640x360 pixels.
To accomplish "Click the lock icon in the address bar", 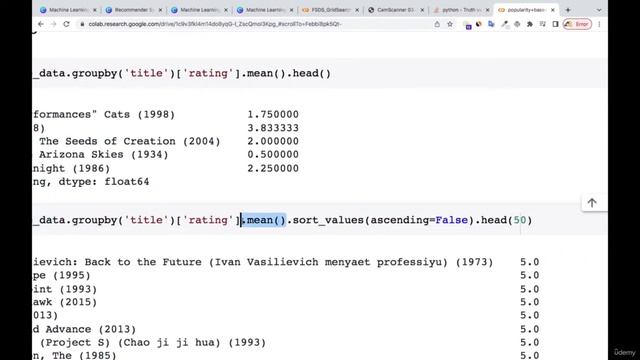I will pyautogui.click(x=82, y=24).
